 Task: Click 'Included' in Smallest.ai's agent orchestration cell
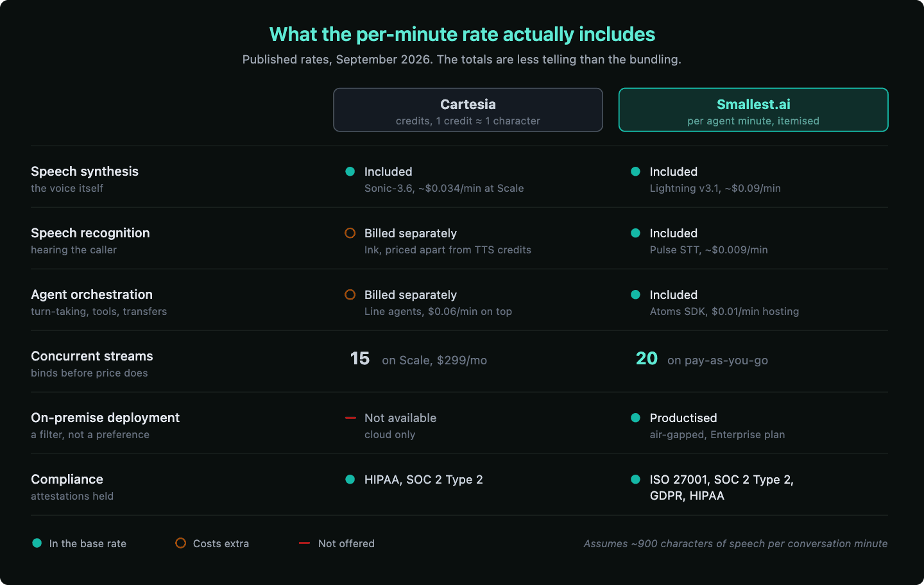(x=674, y=294)
